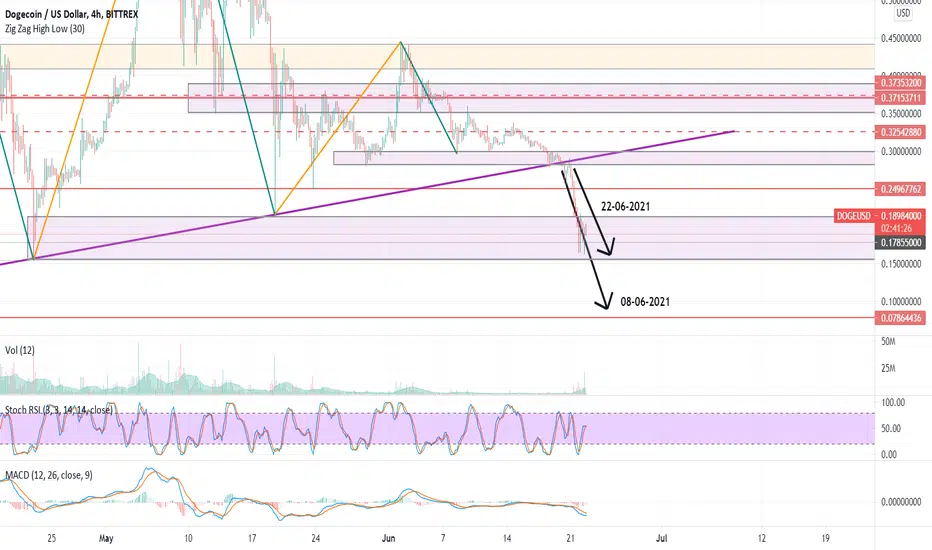Click the 24 date on time axis
Screen dimensions: 932x550
coord(316,538)
